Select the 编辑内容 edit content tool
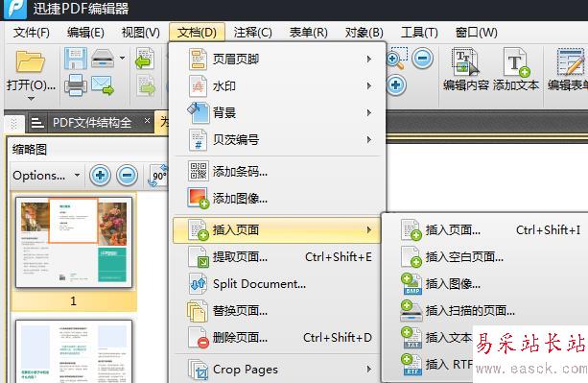 point(466,69)
